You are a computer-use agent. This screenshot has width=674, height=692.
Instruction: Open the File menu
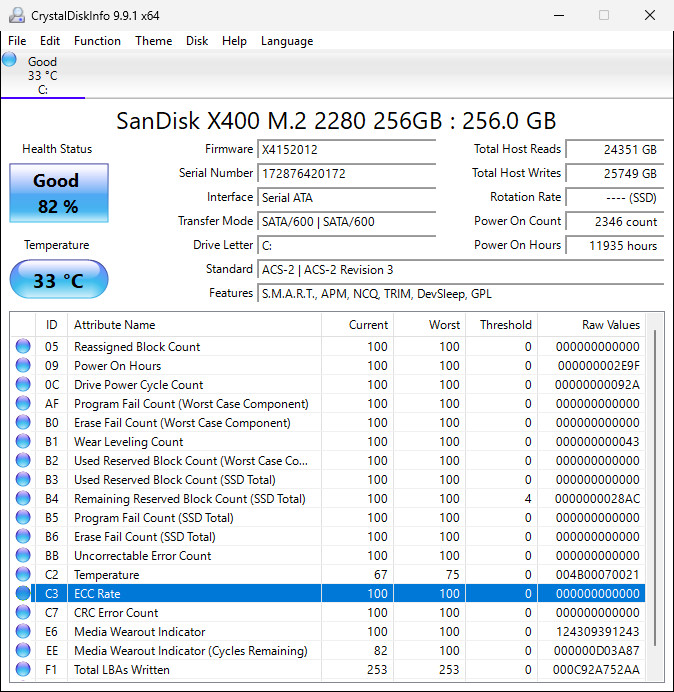tap(17, 41)
